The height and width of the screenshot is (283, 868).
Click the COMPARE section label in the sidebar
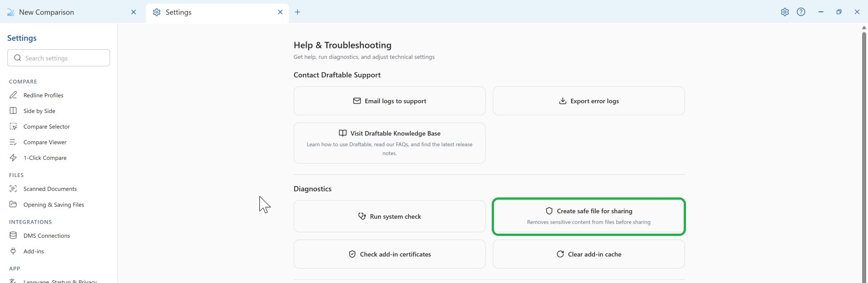(23, 82)
